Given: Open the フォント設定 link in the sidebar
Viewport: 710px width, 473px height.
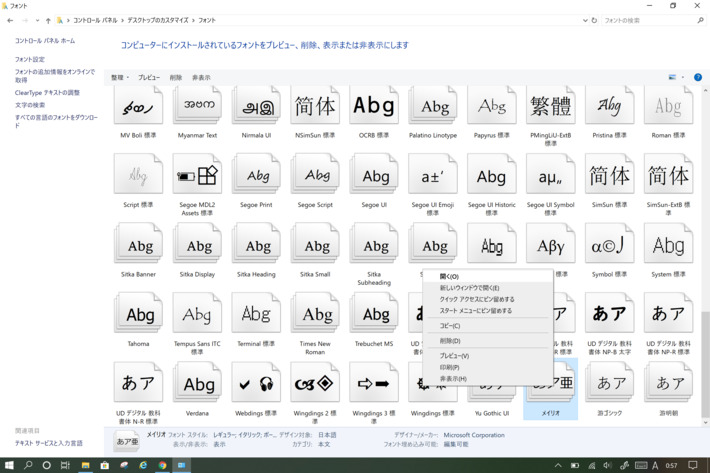Looking at the screenshot, I should (x=30, y=60).
